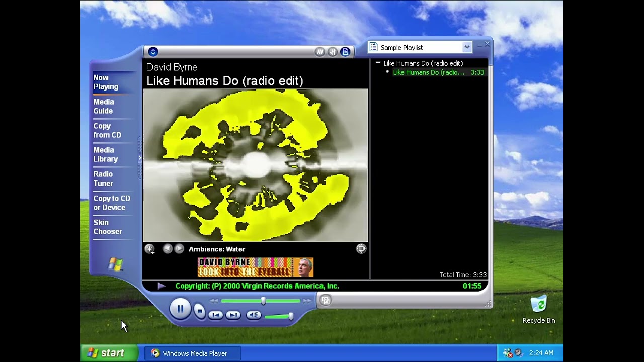Skip to the previous track
Image resolution: width=644 pixels, height=362 pixels.
(x=215, y=315)
